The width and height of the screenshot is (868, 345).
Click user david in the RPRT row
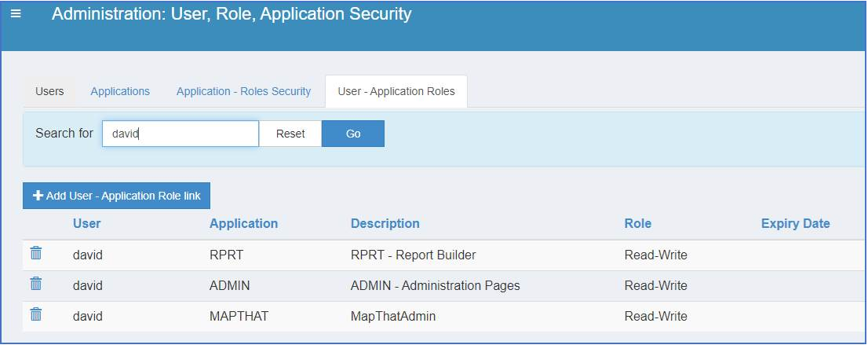coord(88,255)
